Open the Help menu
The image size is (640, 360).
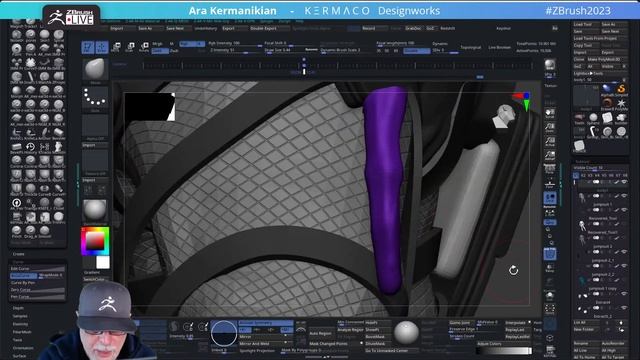tap(300, 21)
